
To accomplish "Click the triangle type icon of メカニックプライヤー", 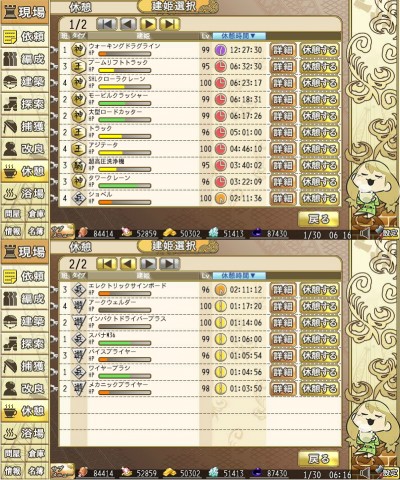I will tap(79, 389).
